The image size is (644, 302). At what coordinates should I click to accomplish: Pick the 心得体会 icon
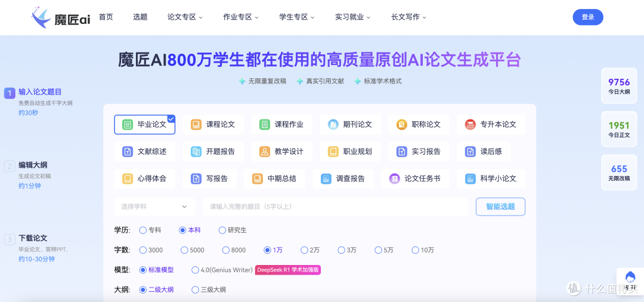(128, 178)
